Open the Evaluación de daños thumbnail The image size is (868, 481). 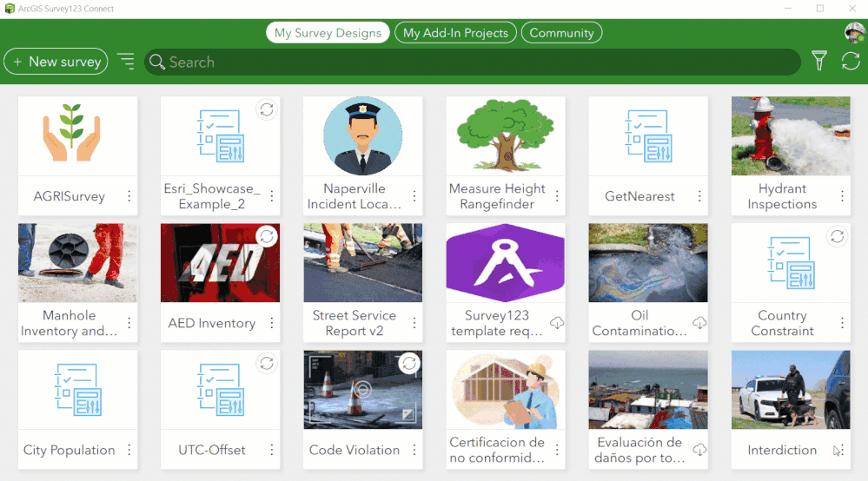click(648, 390)
